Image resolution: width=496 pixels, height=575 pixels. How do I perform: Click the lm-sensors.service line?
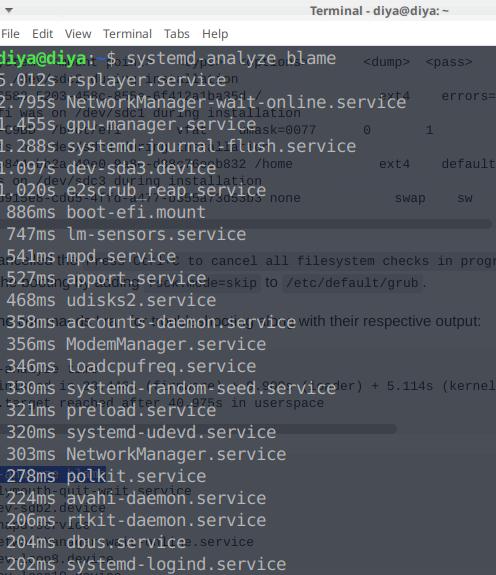126,234
